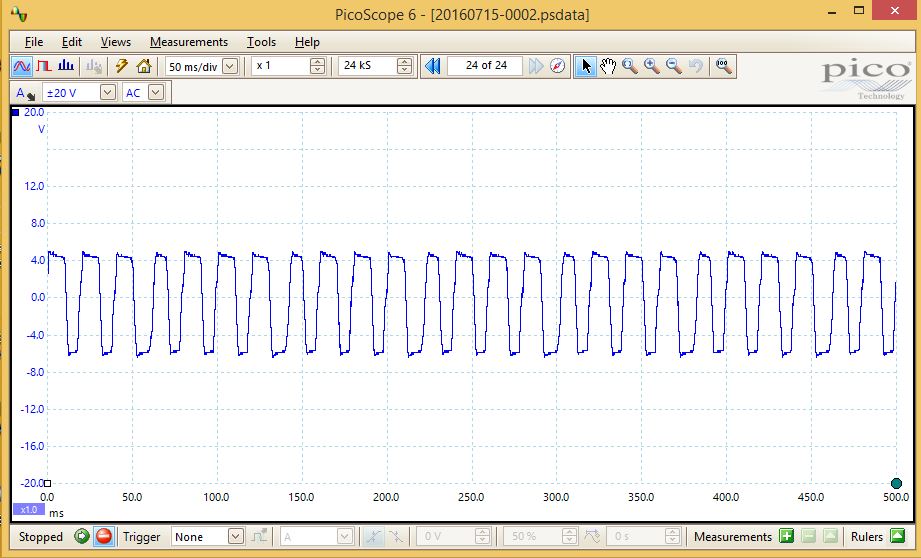Click Channel A options button
Viewport: 921px width, 558px height.
(x=24, y=92)
